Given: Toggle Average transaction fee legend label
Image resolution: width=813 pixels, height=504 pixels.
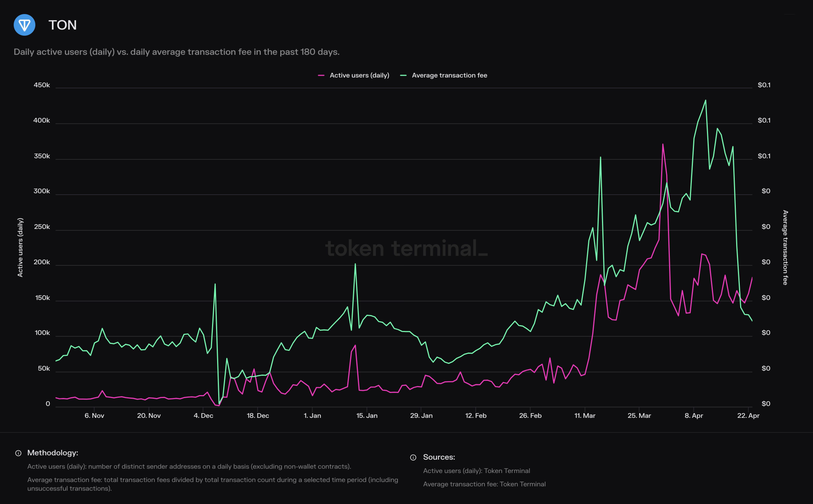Looking at the screenshot, I should (x=449, y=76).
